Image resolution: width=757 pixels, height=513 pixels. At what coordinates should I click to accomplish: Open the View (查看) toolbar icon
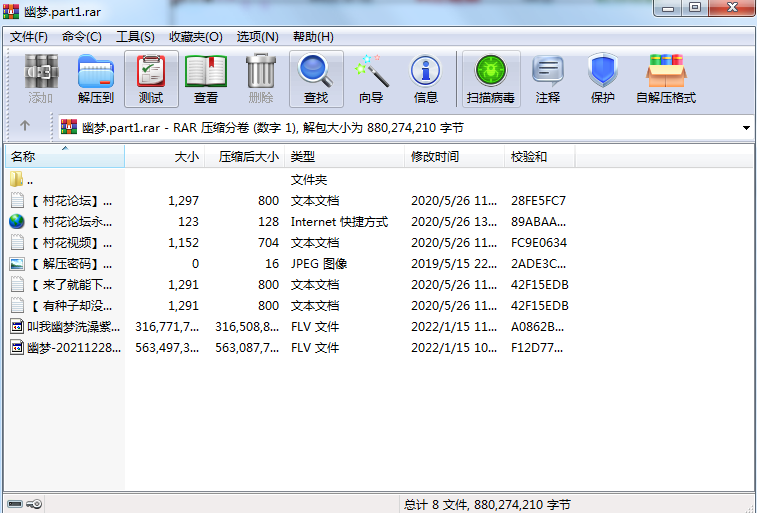pyautogui.click(x=206, y=79)
